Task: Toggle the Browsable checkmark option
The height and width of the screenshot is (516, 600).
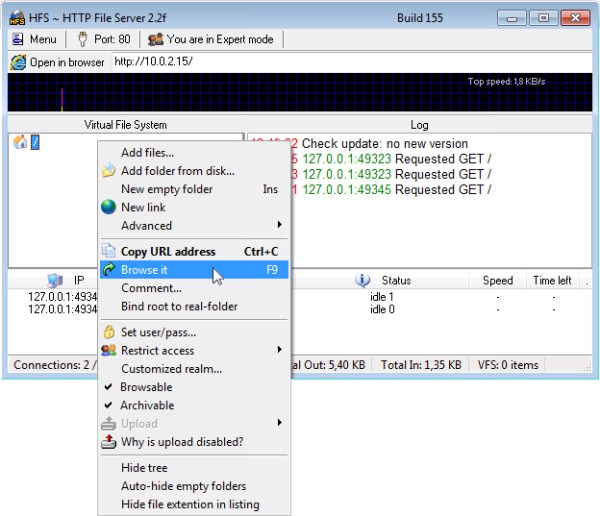Action: tap(146, 387)
